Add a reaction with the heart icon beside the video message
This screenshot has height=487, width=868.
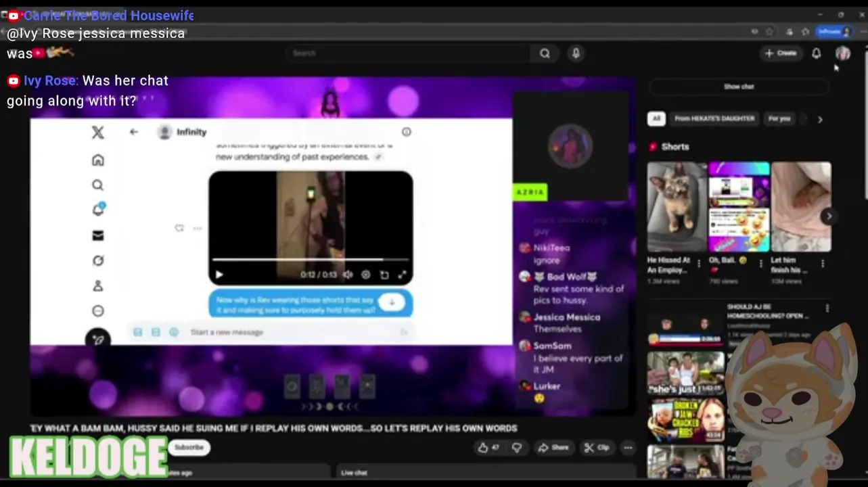(x=179, y=229)
